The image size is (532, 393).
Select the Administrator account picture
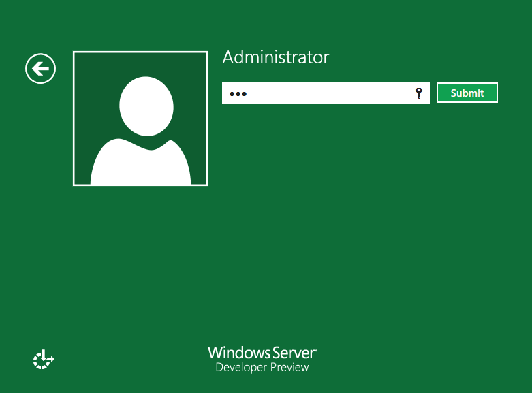[140, 119]
